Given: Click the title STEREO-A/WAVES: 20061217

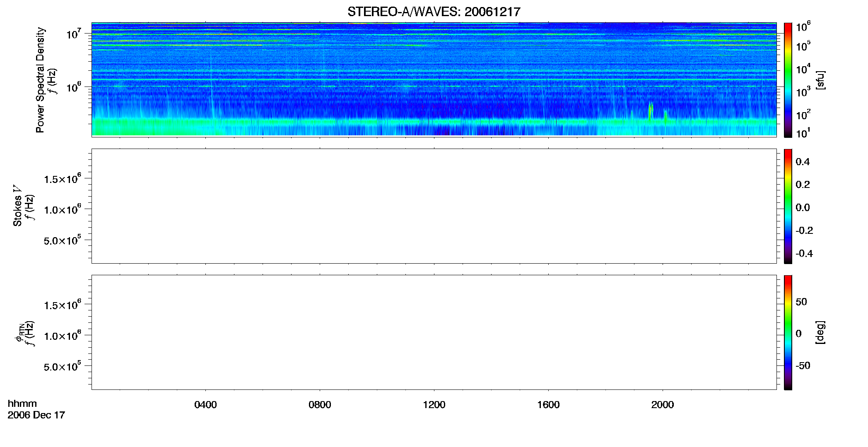Looking at the screenshot, I should coord(434,12).
